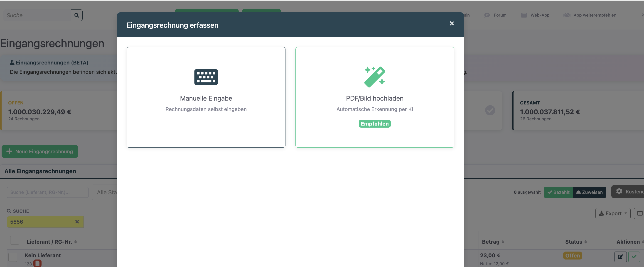Screen dimensions: 644x267
Task: Toggle the select-all header checkbox
Action: 15,240
